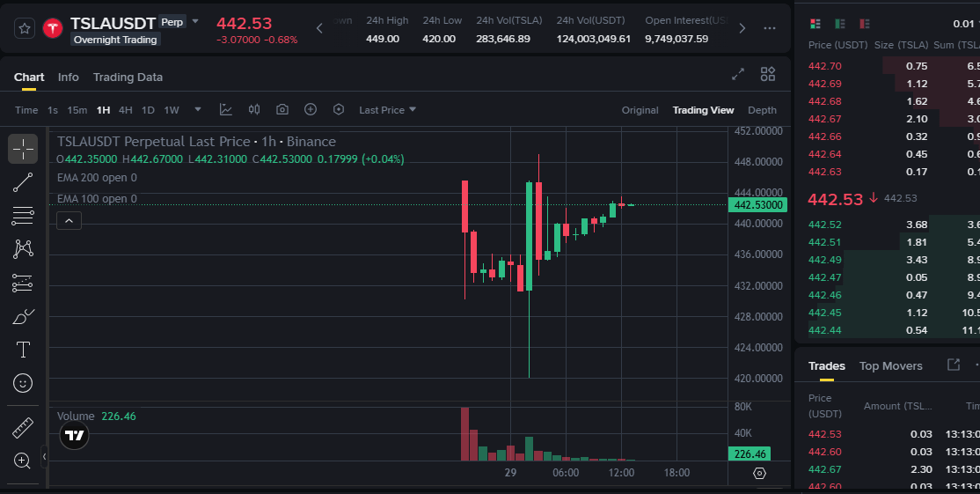Viewport: 980px width, 494px height.
Task: Select the 1s interval
Action: [53, 110]
